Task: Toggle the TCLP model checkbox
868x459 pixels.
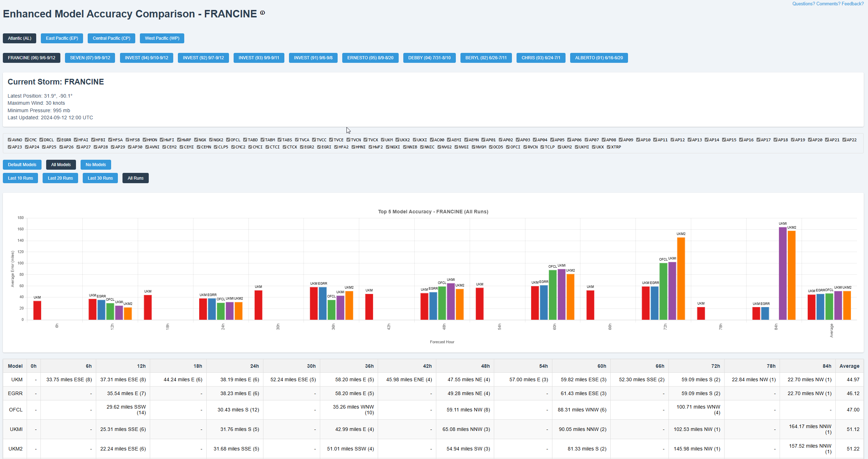Action: click(x=542, y=147)
